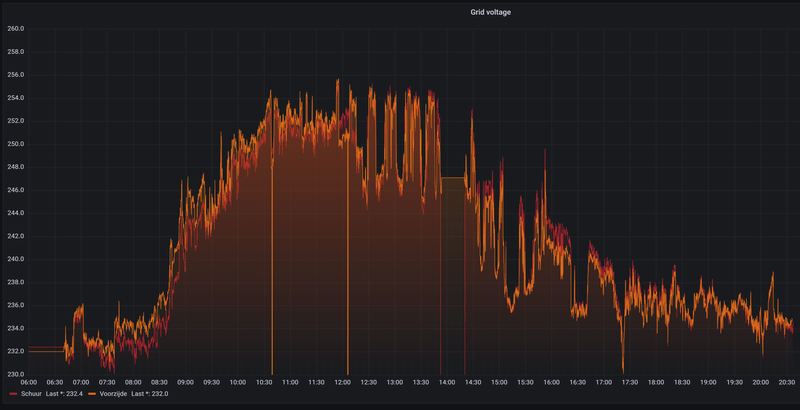Click the 236.0 y-axis label
Viewport: 800px width, 410px height.
click(x=16, y=305)
